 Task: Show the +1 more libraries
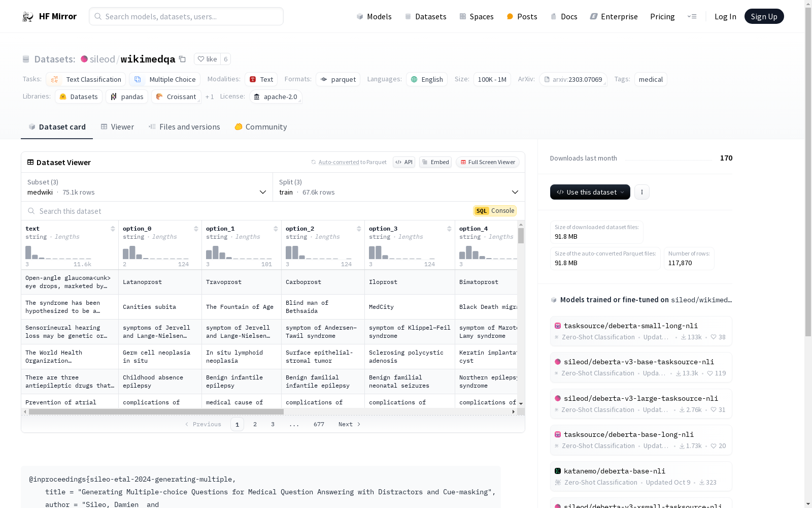pyautogui.click(x=210, y=97)
